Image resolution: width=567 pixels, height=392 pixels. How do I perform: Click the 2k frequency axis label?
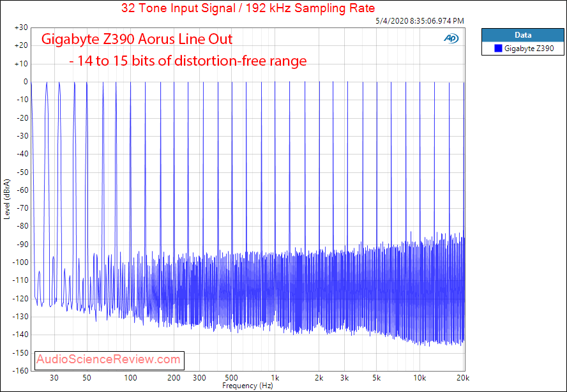click(319, 378)
